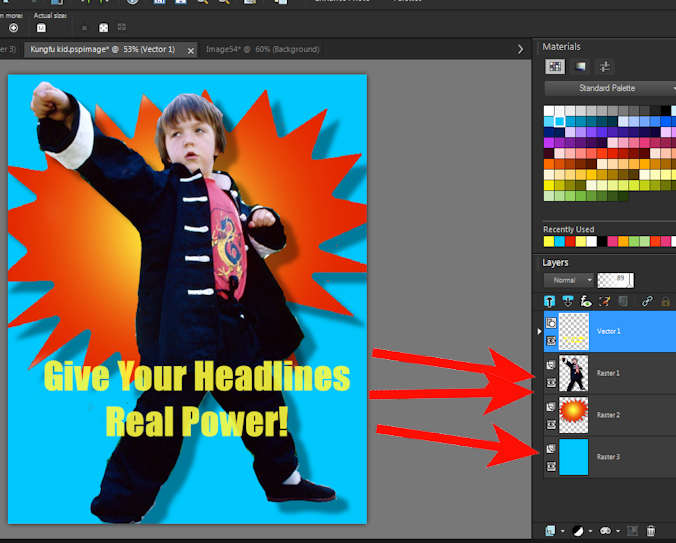Open the Normal blend mode dropdown
This screenshot has width=676, height=543.
point(569,280)
